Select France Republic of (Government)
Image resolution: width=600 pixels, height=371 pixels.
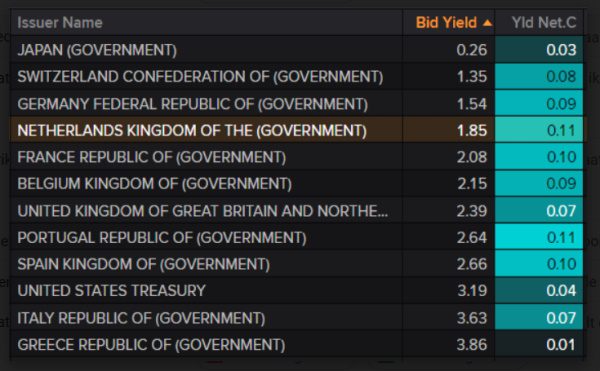[152, 157]
